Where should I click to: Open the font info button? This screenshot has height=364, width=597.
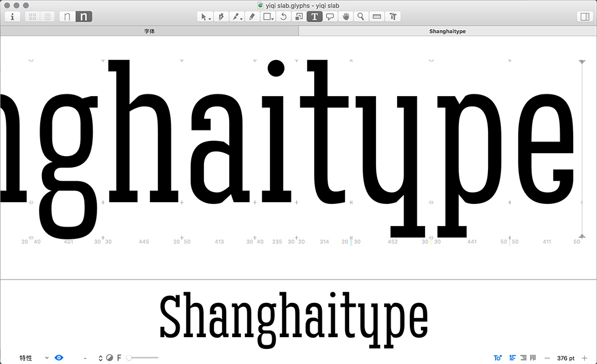click(12, 17)
